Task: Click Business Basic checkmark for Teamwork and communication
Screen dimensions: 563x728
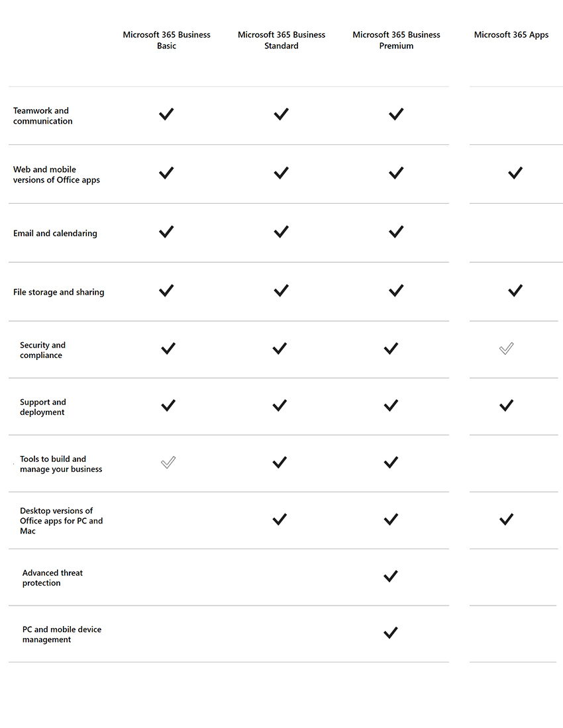Action: coord(166,114)
